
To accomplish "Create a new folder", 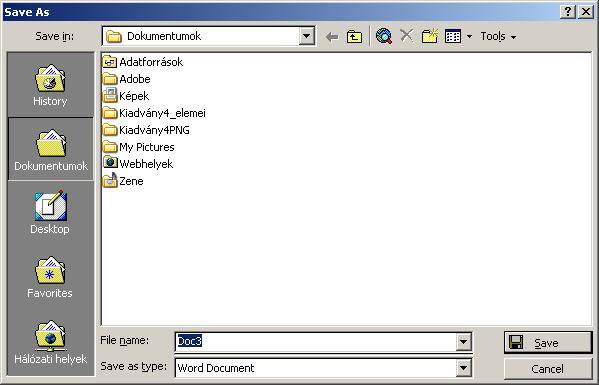I will tap(430, 36).
